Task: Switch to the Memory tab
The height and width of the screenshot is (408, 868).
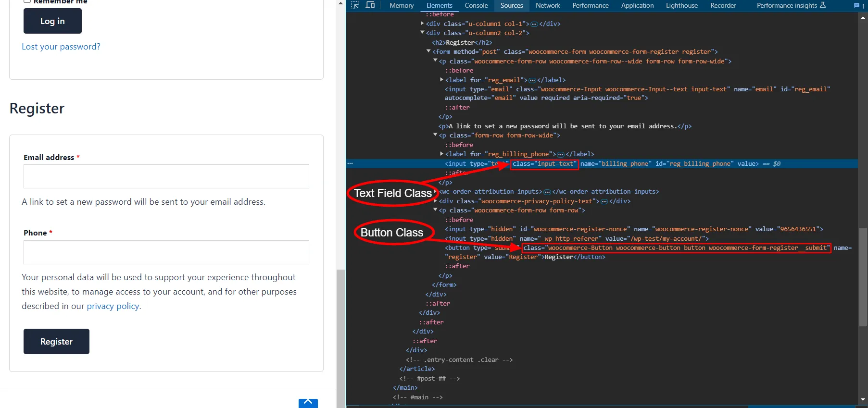Action: tap(402, 5)
